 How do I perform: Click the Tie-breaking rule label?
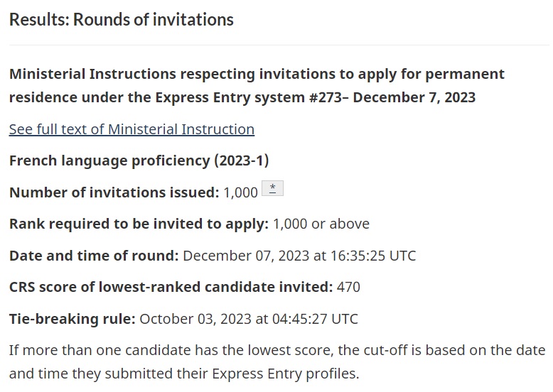point(73,319)
